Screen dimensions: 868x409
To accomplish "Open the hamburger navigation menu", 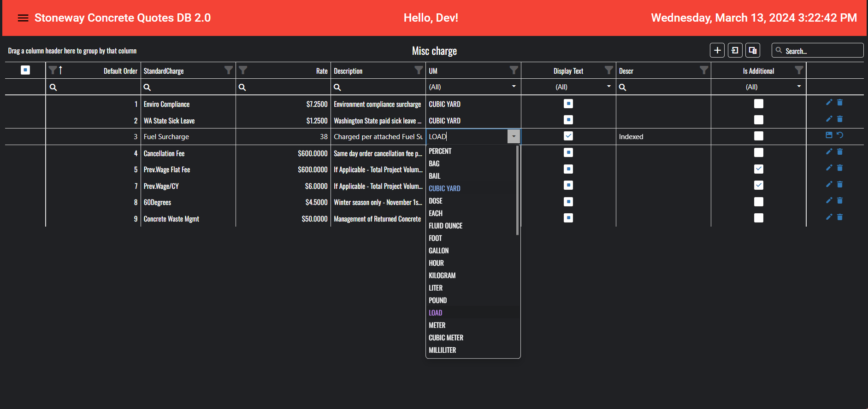I will tap(23, 18).
